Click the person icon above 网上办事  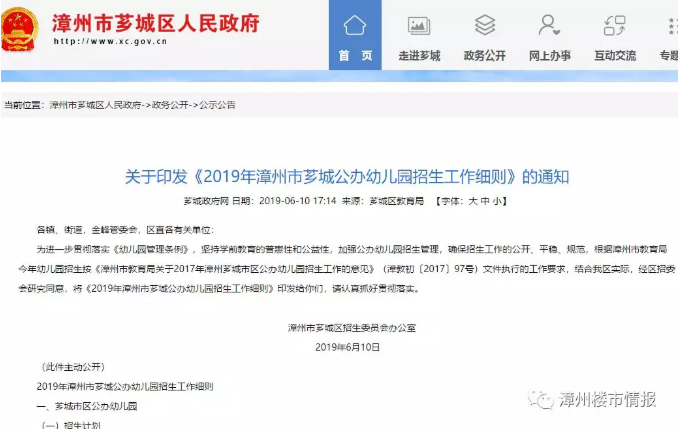(549, 25)
